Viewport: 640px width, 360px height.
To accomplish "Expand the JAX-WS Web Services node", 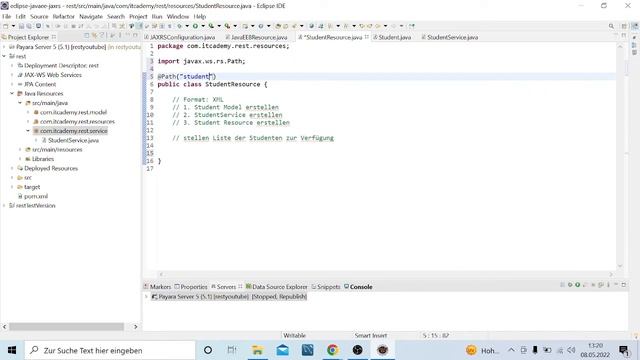I will 12,75.
